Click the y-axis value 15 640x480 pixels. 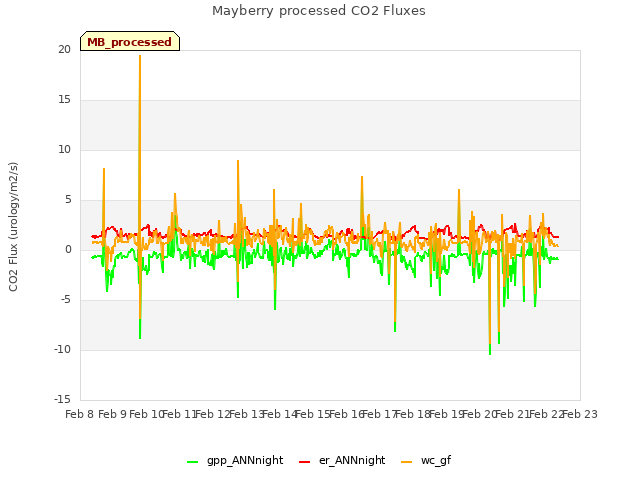(64, 100)
